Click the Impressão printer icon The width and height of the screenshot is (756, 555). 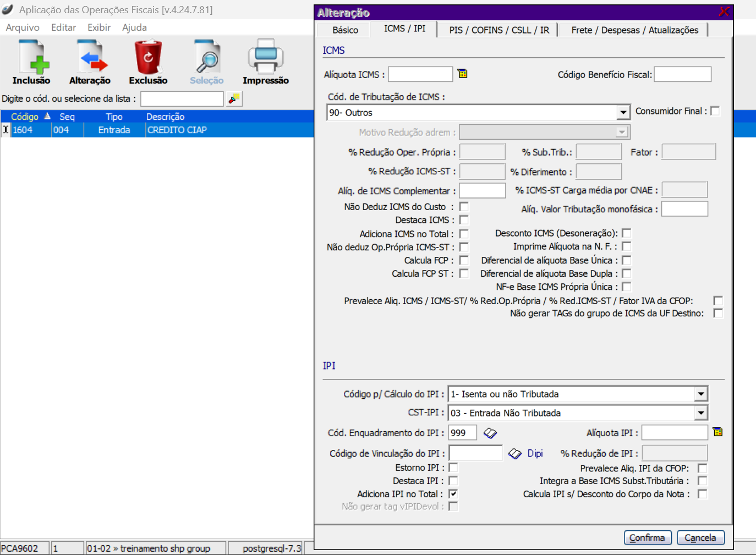[265, 57]
